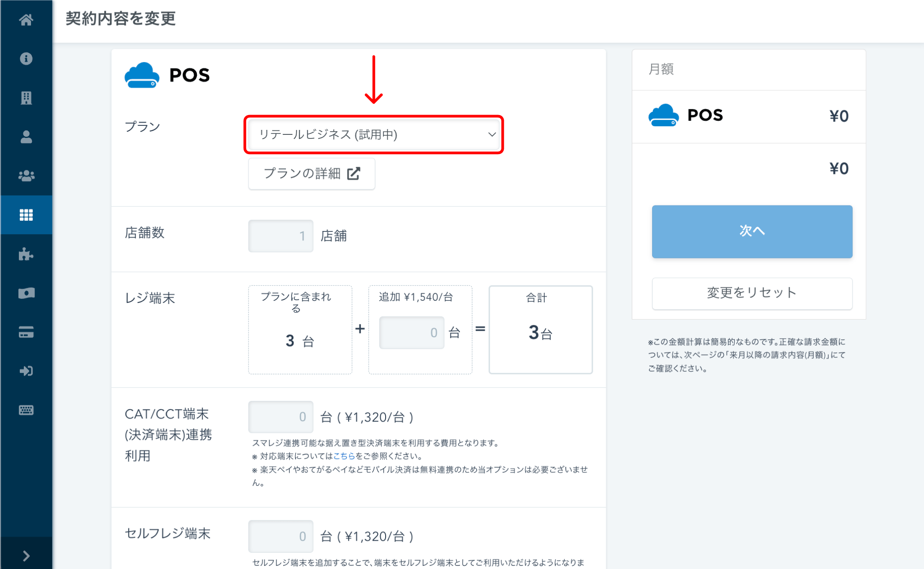Click the home icon in sidebar
Screen dimensions: 924x569
point(26,20)
